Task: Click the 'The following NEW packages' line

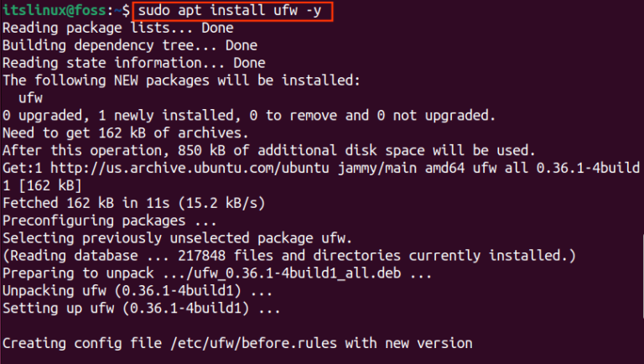Action: pyautogui.click(x=181, y=81)
